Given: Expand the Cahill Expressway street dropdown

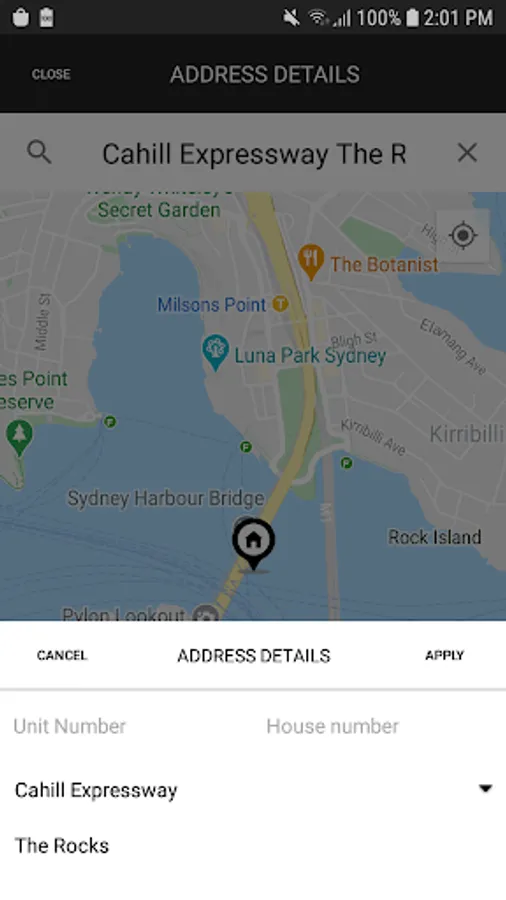Looking at the screenshot, I should click(x=485, y=789).
